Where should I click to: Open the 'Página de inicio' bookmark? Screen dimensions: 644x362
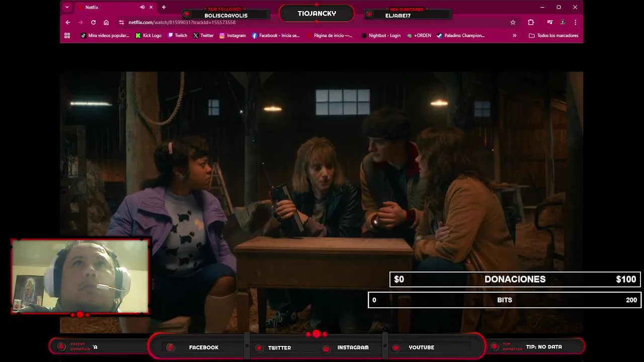point(330,36)
